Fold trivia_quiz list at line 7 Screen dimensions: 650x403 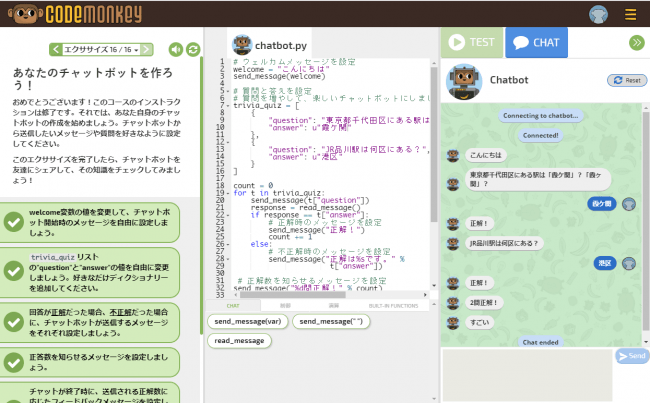tap(228, 105)
